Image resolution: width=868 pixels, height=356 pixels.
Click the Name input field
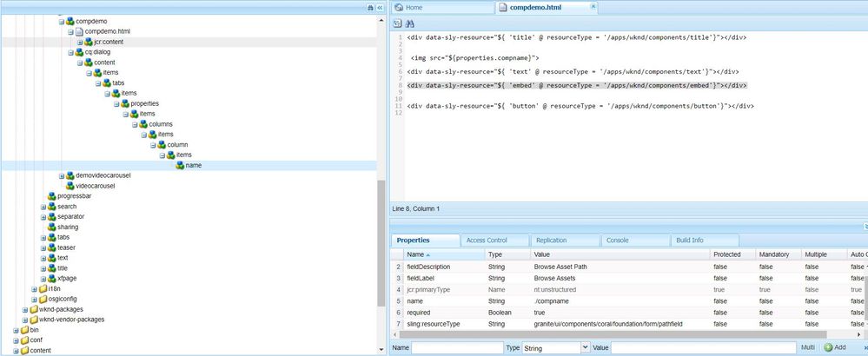[x=456, y=347]
